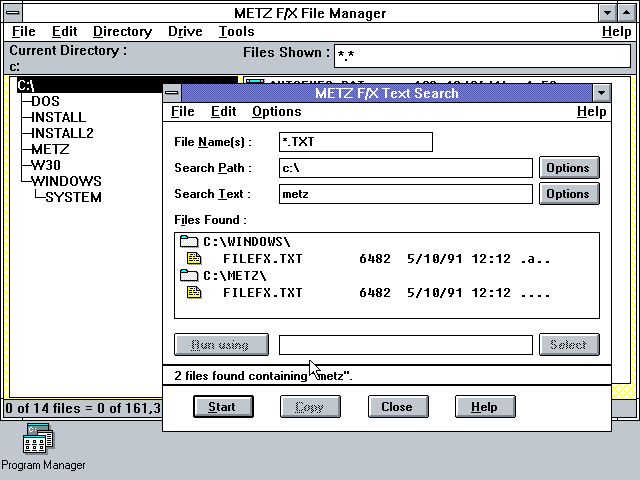Maximize the File Manager window with up arrow

pos(626,13)
